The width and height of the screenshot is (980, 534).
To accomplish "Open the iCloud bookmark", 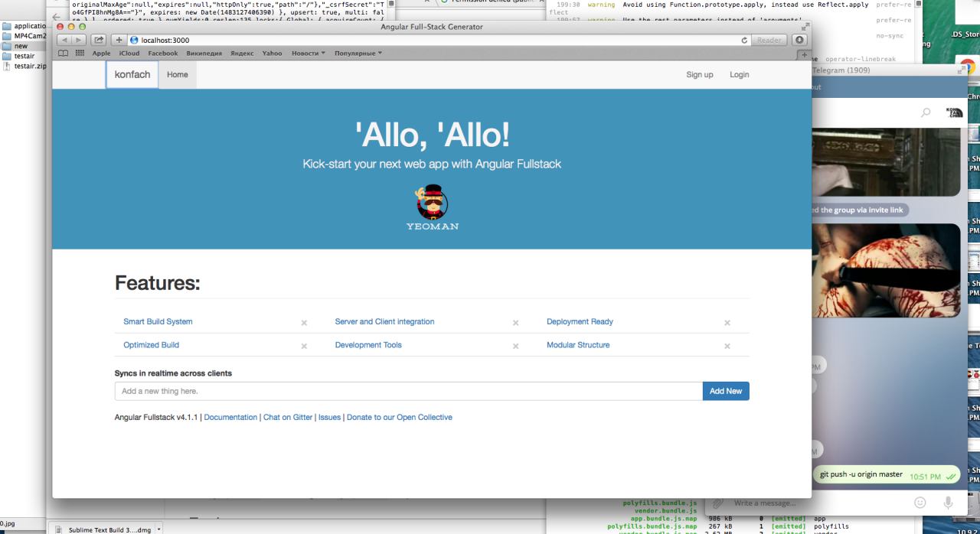I will (129, 54).
